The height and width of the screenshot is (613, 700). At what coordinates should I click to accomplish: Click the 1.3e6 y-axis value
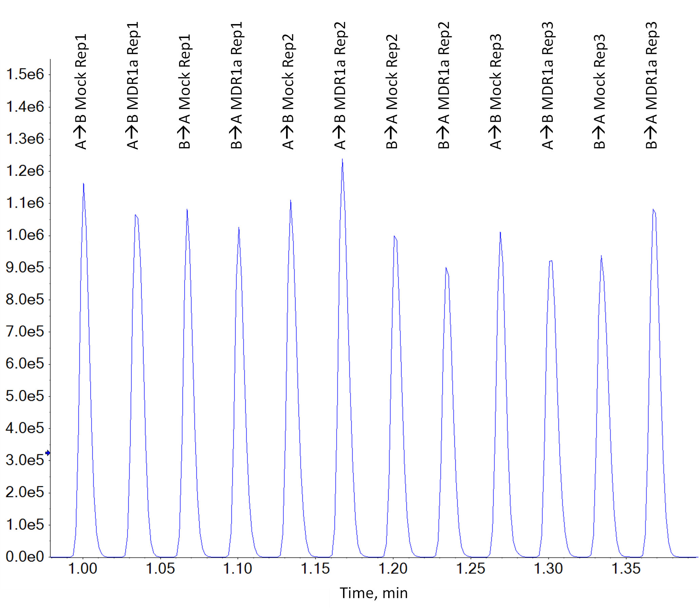pyautogui.click(x=25, y=139)
